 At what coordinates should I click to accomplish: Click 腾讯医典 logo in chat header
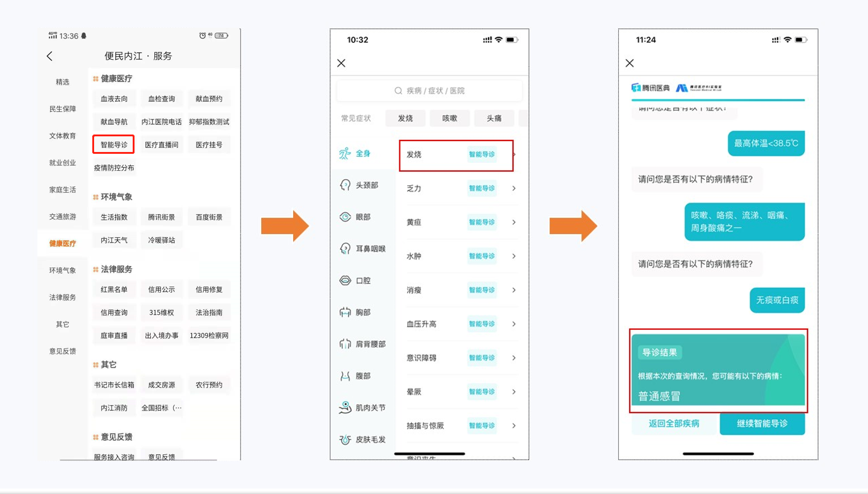(650, 88)
